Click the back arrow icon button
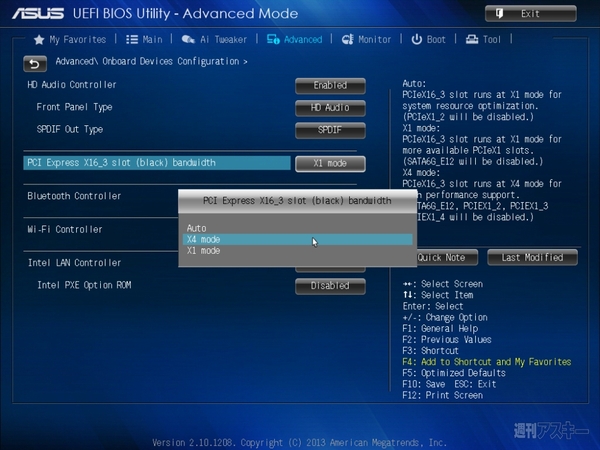600x450 pixels. point(35,64)
